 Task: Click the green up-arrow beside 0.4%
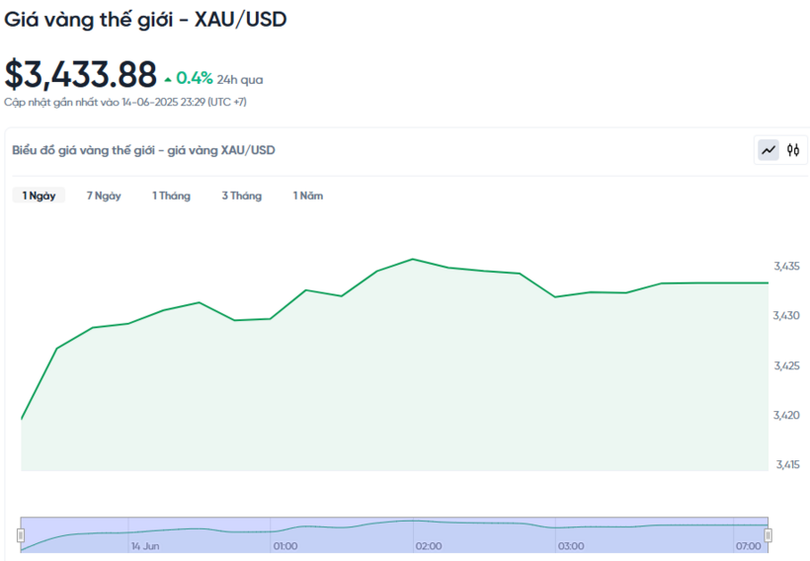168,78
